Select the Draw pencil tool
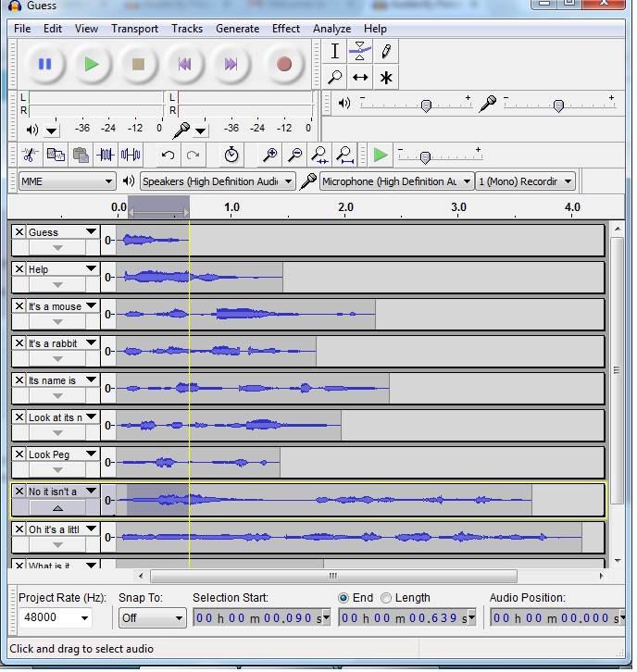637x672 pixels. point(386,52)
